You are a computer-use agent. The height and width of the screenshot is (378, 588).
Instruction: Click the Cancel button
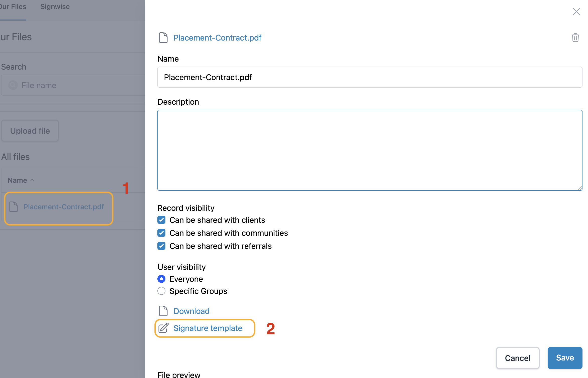[x=518, y=358]
